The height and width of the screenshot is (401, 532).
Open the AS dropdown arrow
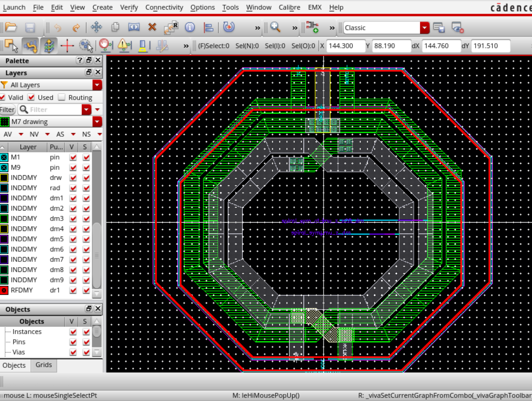(x=73, y=134)
